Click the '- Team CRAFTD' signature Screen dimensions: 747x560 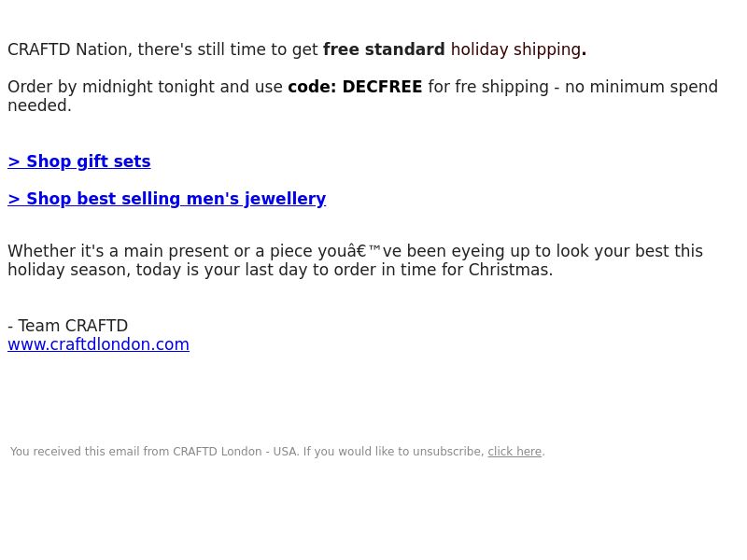pyautogui.click(x=67, y=326)
